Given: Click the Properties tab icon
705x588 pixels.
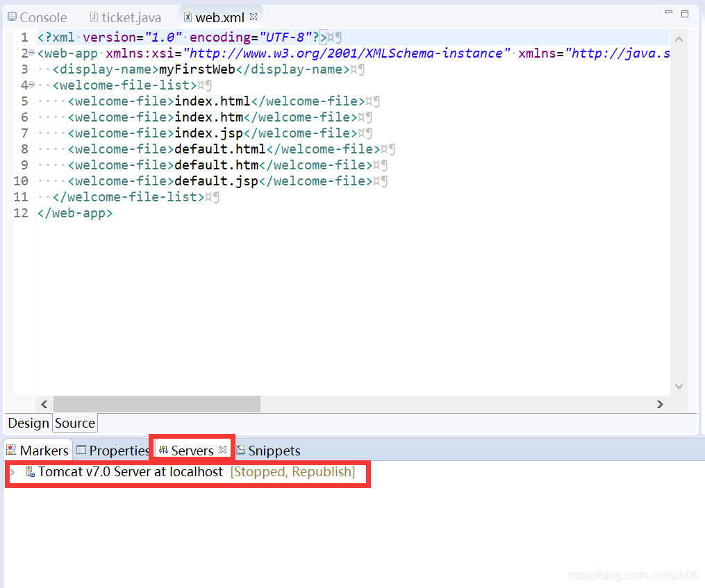Looking at the screenshot, I should [81, 450].
